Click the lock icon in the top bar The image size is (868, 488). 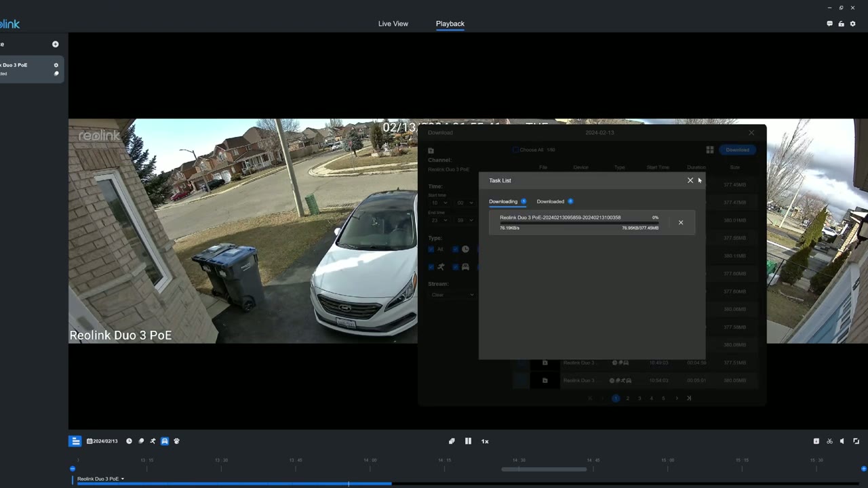point(841,24)
